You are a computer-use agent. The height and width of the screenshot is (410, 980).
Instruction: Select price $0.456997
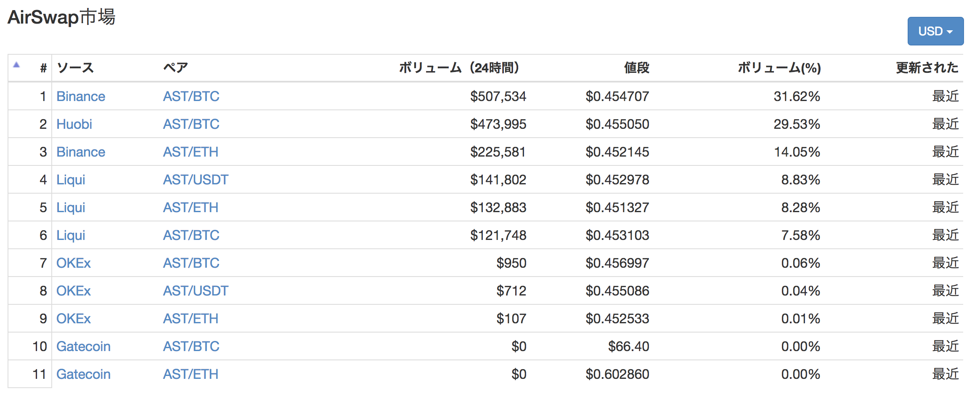(x=617, y=263)
